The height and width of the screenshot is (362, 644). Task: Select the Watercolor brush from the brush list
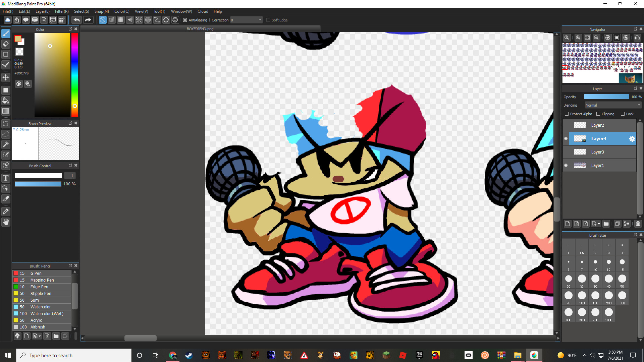tap(41, 307)
